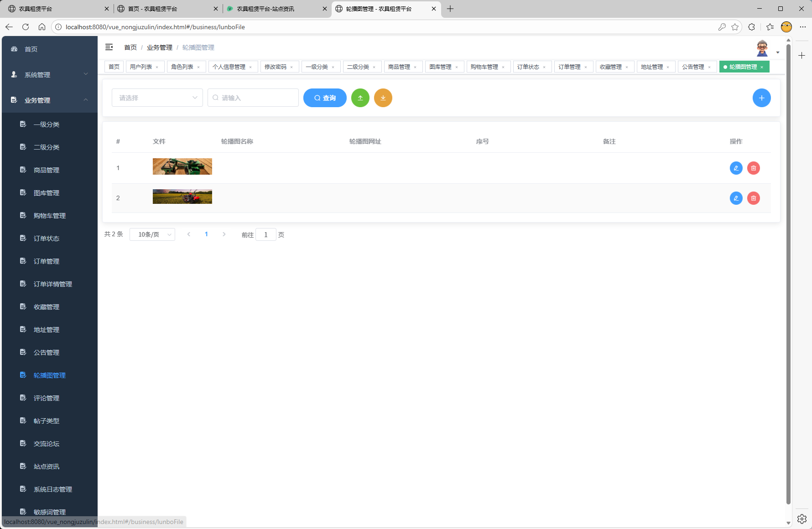The height and width of the screenshot is (529, 812).
Task: Add this page to favorites star icon
Action: 735,27
